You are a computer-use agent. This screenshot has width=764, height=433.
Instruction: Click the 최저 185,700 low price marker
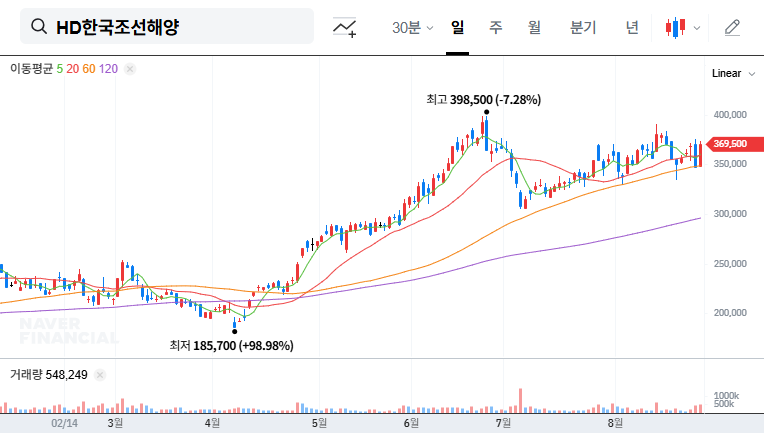231,346
